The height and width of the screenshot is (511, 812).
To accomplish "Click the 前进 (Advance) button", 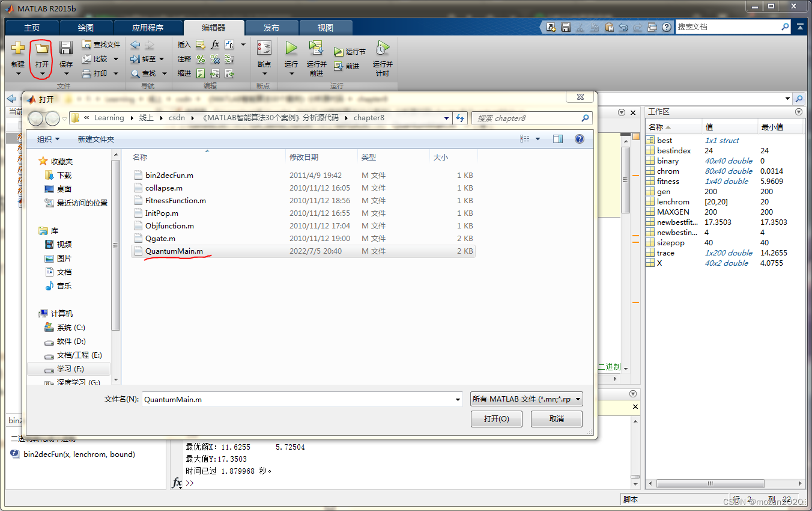I will click(347, 66).
